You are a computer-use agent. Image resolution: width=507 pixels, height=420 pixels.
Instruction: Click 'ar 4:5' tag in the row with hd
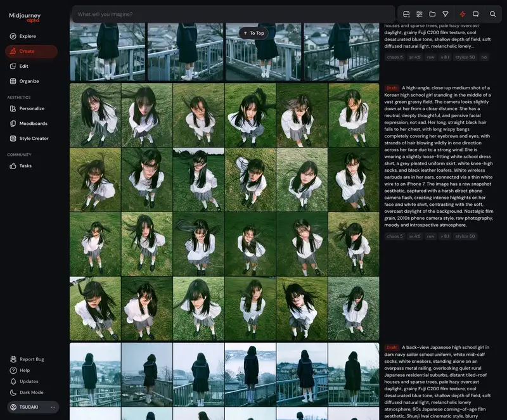(x=414, y=57)
